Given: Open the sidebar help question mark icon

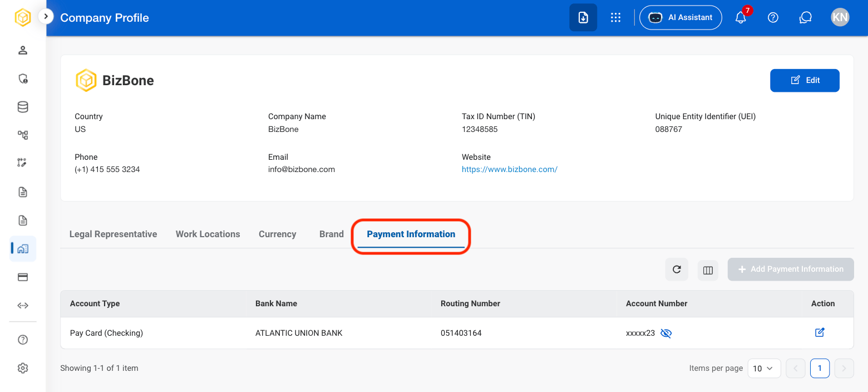Looking at the screenshot, I should 23,340.
